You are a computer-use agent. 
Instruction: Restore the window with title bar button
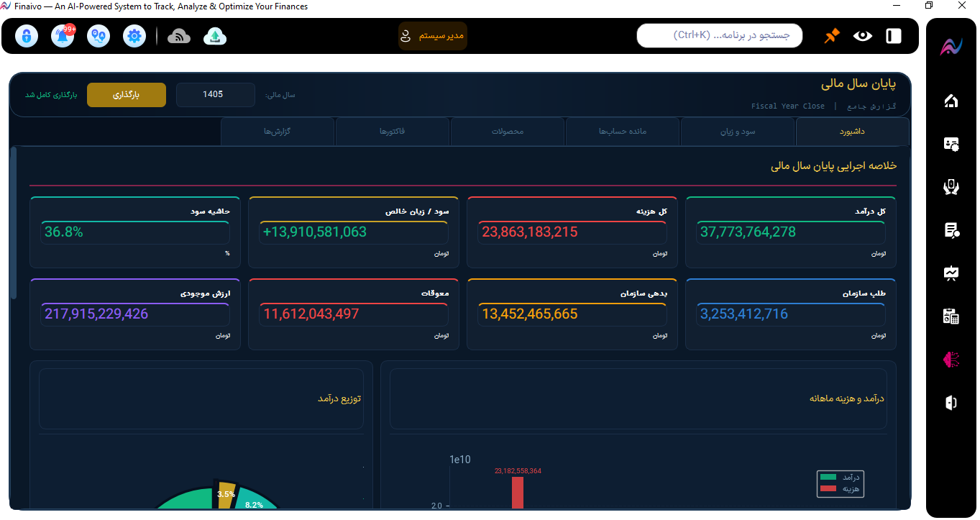(929, 6)
